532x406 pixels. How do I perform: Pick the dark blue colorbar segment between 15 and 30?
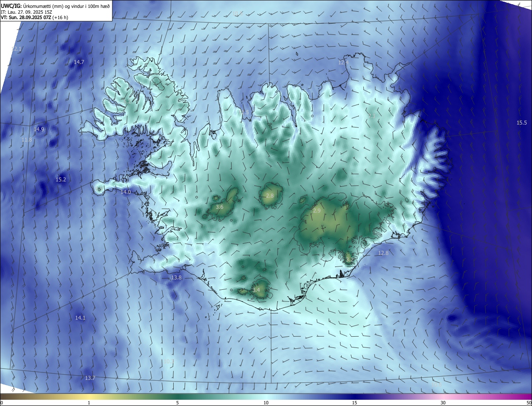coord(399,396)
